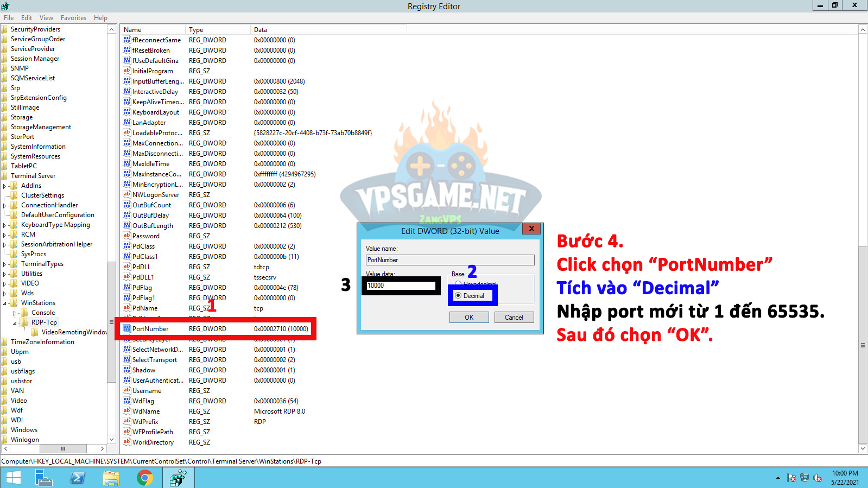Viewport: 868px width, 488px height.
Task: Collapse the RDP-Tcp tree node
Action: (x=15, y=323)
